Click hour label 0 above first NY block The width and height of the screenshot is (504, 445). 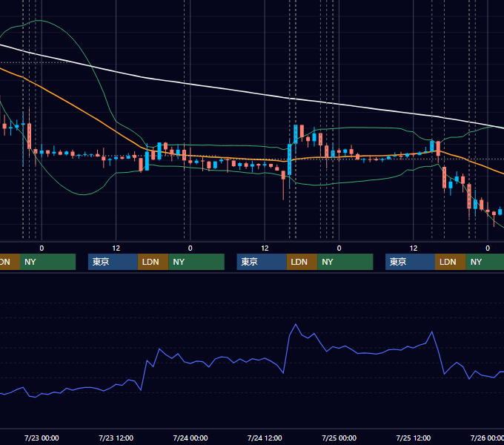point(42,248)
